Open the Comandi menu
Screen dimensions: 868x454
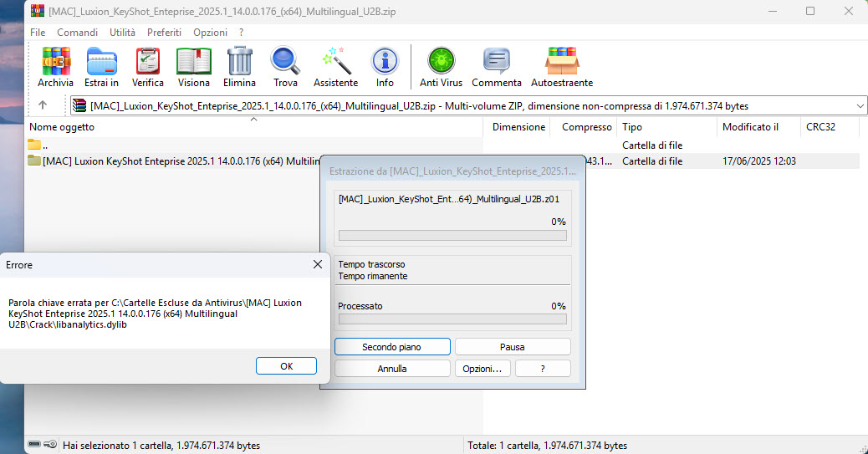(x=78, y=32)
